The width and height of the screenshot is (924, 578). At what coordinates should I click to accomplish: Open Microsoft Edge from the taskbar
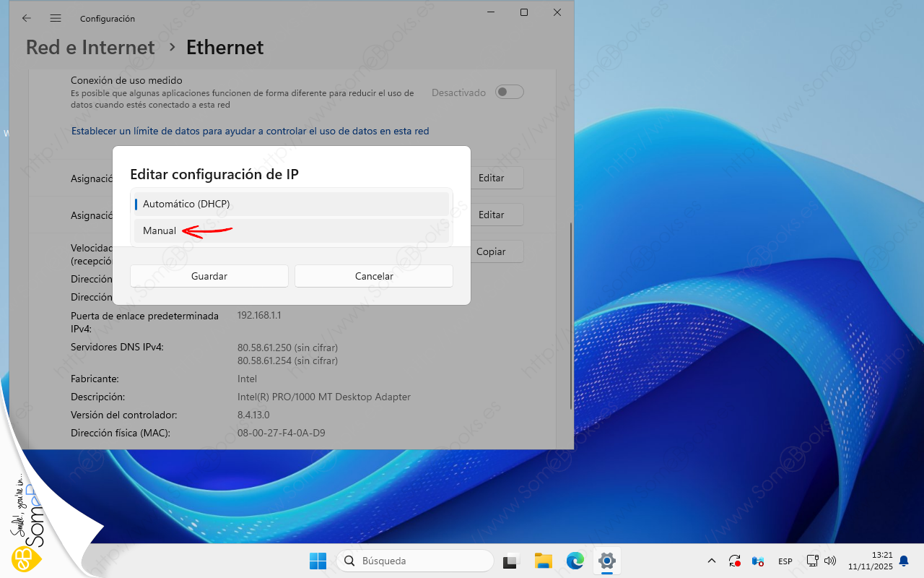[x=575, y=561]
